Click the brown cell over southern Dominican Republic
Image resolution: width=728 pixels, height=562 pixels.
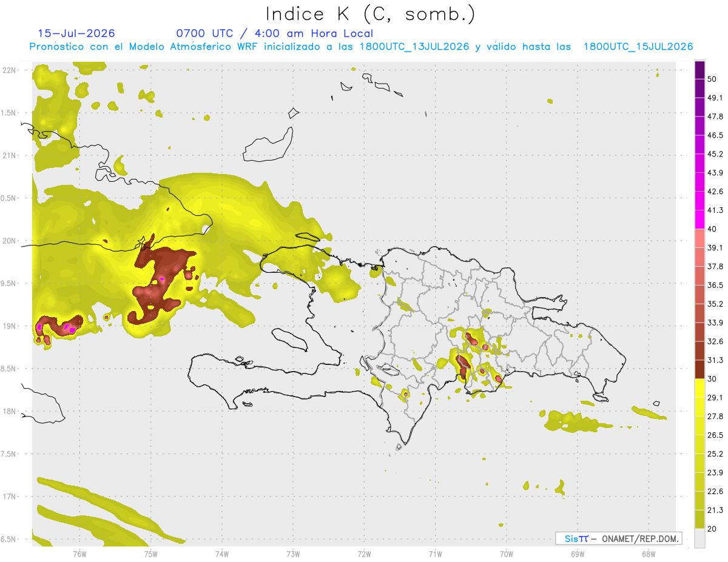pyautogui.click(x=463, y=367)
